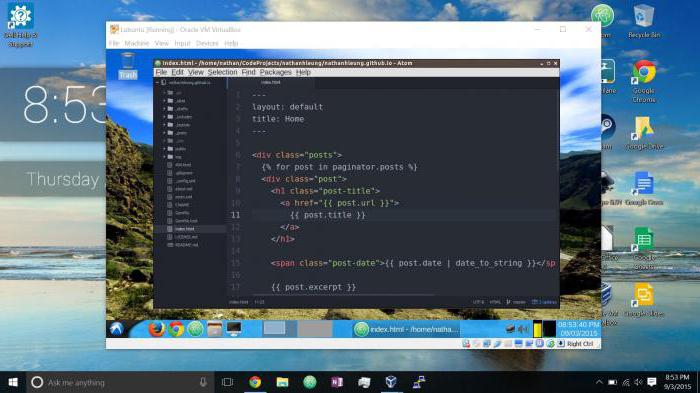The image size is (700, 393).
Task: Click the Windows tray battery icon
Action: pyautogui.click(x=612, y=383)
